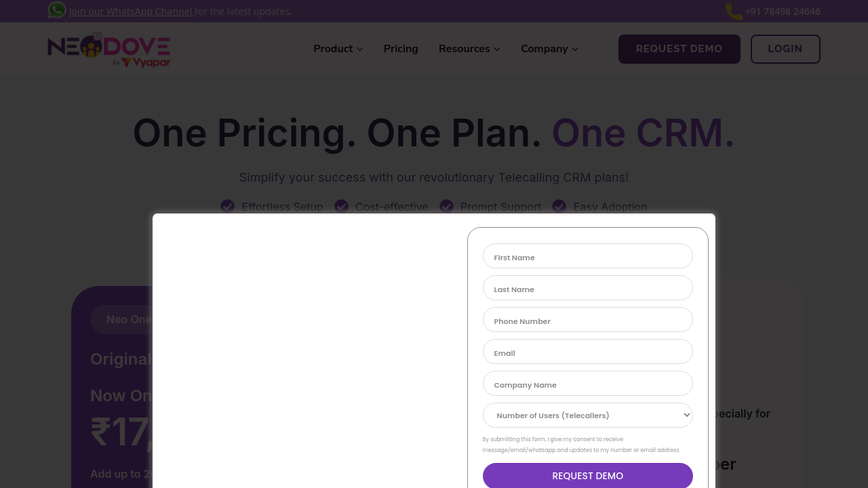
Task: Click the NeoDove logo
Action: point(108,49)
